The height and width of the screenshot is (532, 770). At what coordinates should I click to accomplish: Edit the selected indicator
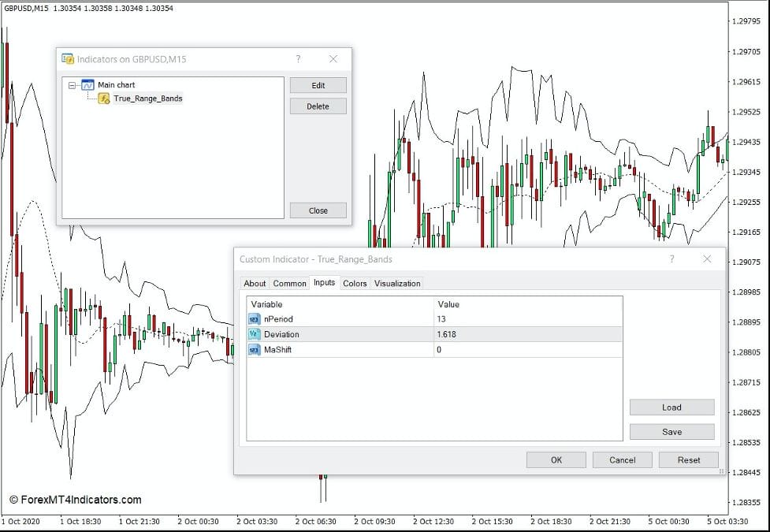(x=318, y=84)
